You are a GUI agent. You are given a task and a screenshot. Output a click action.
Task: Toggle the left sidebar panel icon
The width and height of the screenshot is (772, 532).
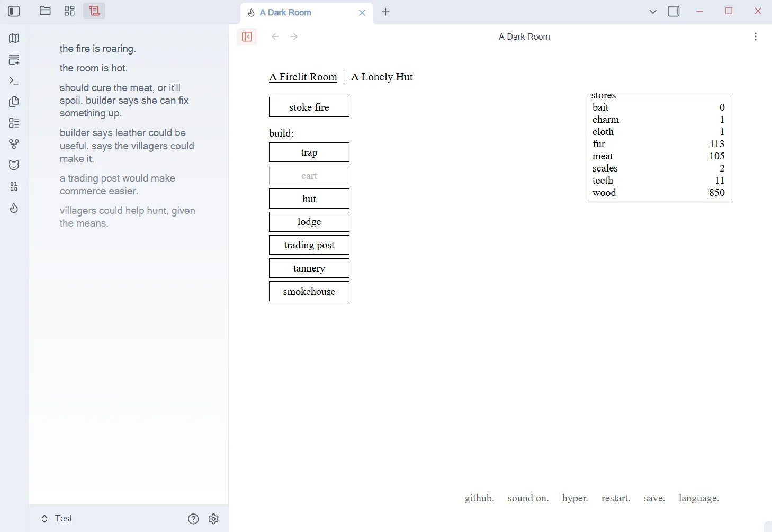[x=14, y=11]
